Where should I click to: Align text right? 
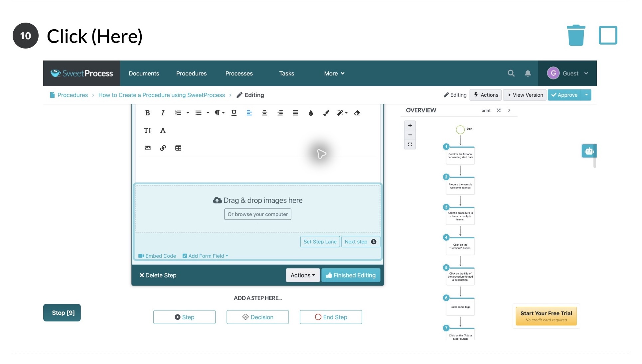tap(280, 113)
